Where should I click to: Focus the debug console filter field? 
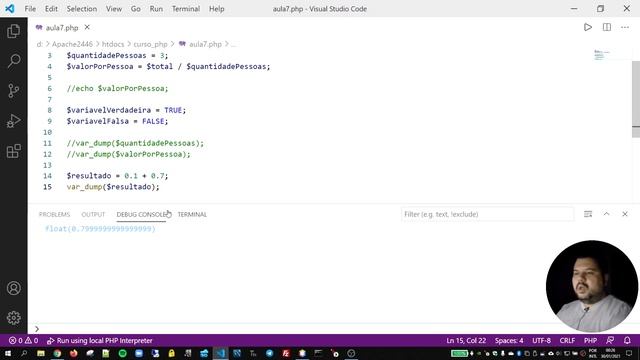click(487, 214)
